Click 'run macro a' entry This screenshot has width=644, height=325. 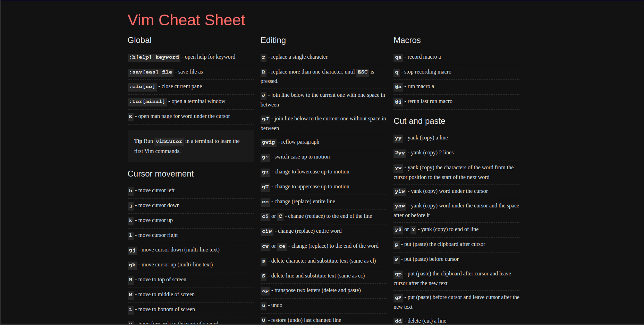pyautogui.click(x=421, y=86)
